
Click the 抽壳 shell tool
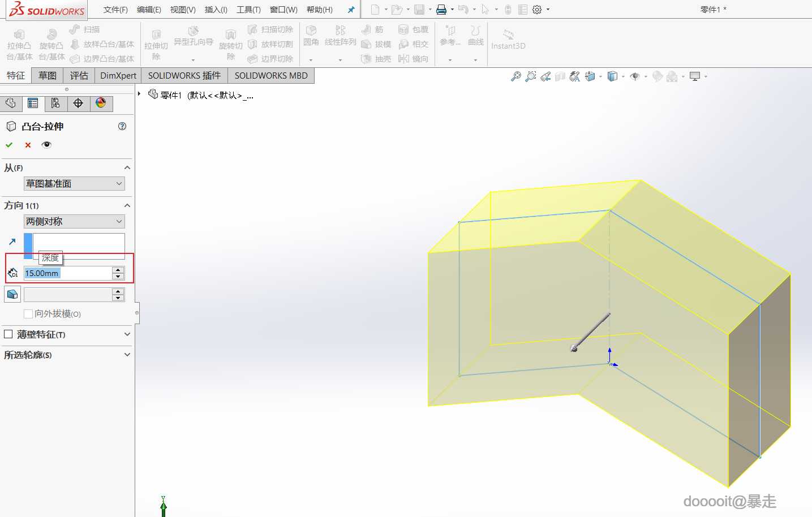376,59
